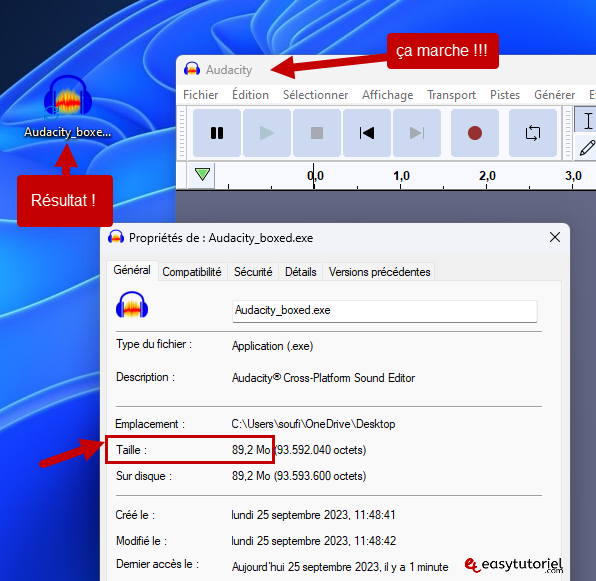Click the Audacity title bar icon
Viewport: 596px width, 581px height.
point(192,70)
